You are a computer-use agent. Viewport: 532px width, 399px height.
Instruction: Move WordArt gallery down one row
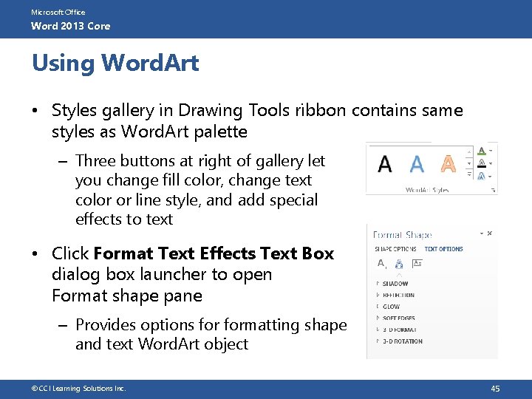click(469, 163)
